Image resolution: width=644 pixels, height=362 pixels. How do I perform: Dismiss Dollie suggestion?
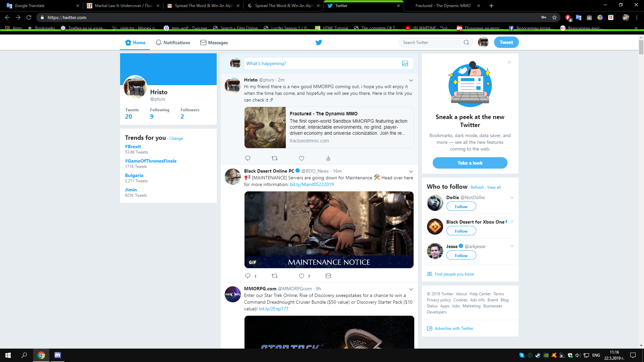[x=512, y=198]
